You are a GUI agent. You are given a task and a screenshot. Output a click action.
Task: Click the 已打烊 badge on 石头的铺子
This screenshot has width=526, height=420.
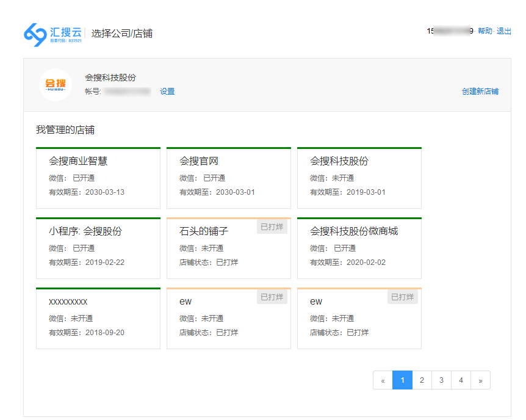click(272, 226)
